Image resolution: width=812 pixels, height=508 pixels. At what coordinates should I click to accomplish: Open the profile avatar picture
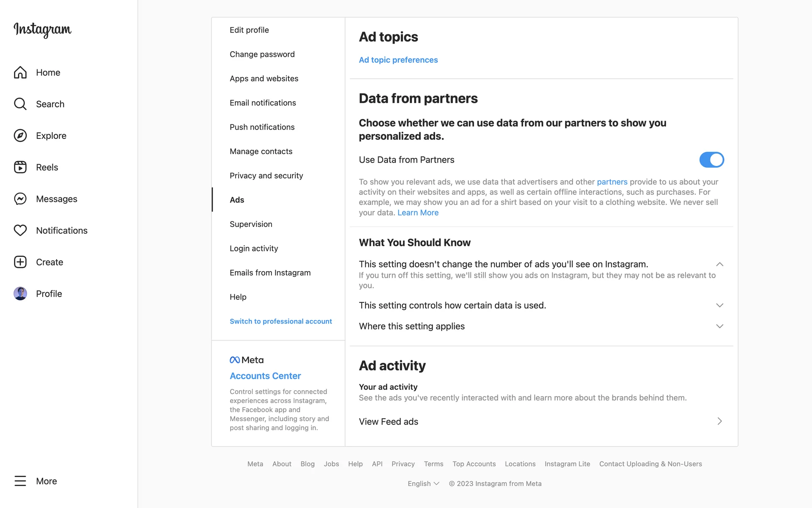coord(20,293)
